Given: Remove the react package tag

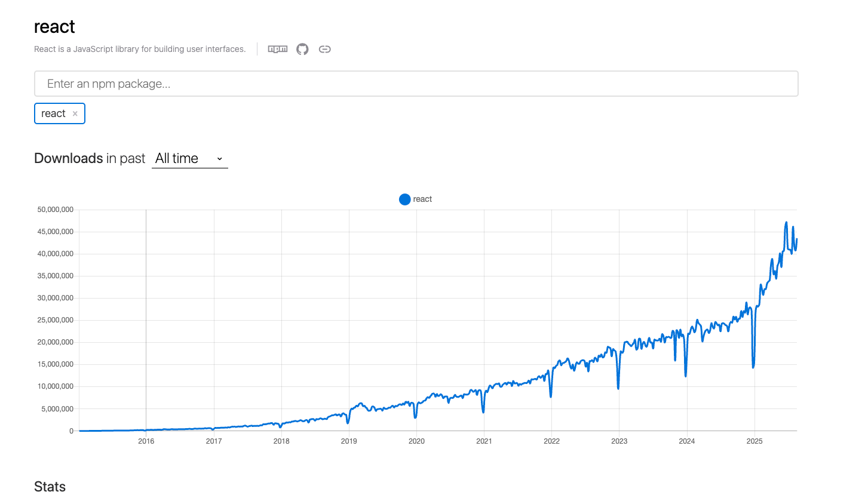Looking at the screenshot, I should click(x=75, y=113).
